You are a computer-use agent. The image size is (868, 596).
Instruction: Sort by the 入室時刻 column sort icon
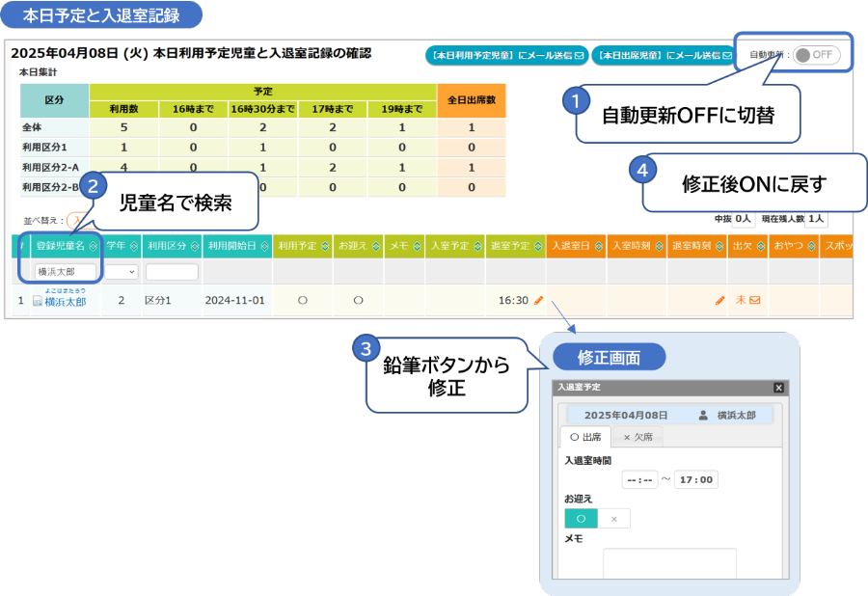tap(659, 246)
